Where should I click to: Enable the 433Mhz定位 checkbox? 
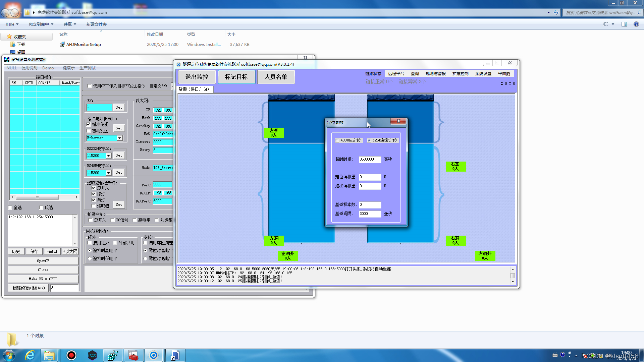tap(337, 140)
